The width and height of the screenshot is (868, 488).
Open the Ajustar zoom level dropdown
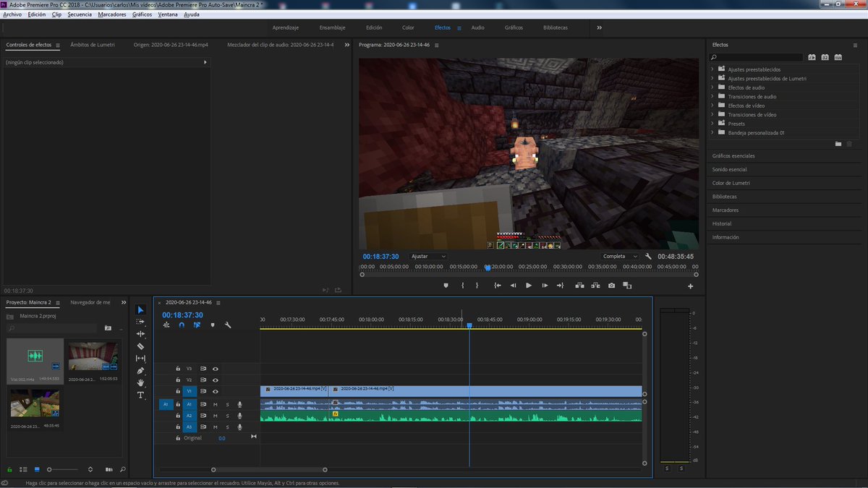pyautogui.click(x=428, y=256)
